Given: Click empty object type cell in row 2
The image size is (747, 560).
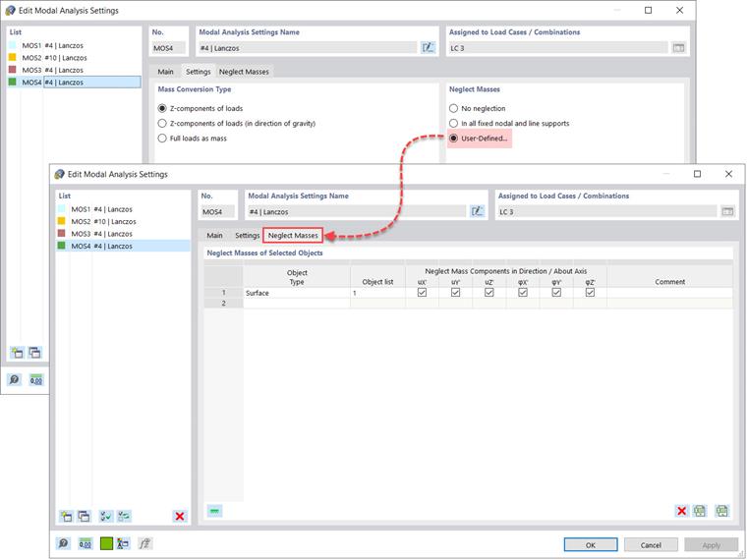Looking at the screenshot, I should click(x=296, y=304).
